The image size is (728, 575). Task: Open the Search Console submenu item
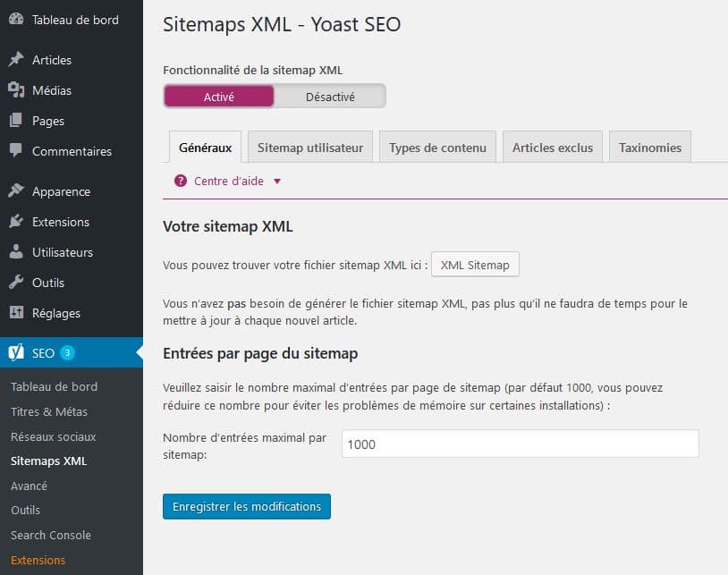(x=51, y=535)
